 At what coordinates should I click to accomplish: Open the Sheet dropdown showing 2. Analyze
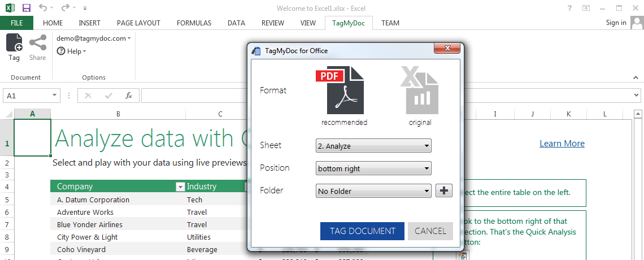click(x=373, y=146)
